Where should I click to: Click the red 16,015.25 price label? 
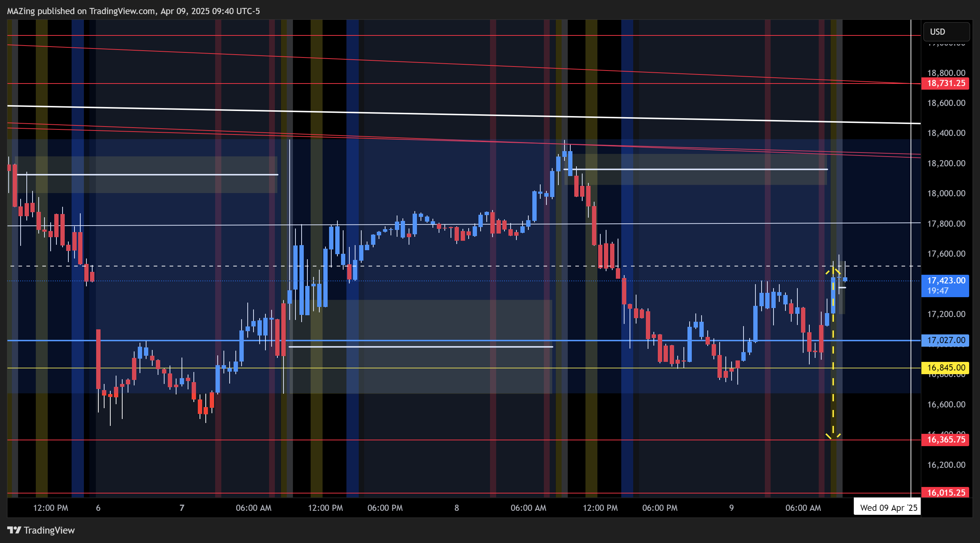[945, 493]
